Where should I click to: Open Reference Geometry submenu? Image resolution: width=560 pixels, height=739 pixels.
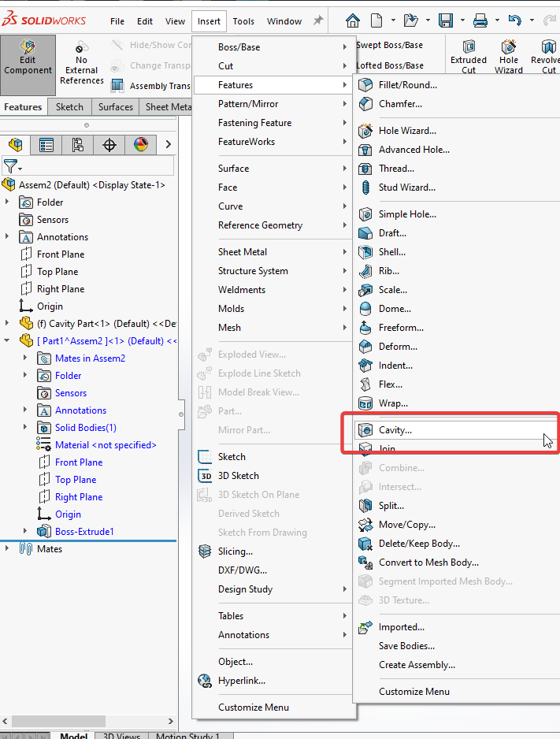click(273, 225)
